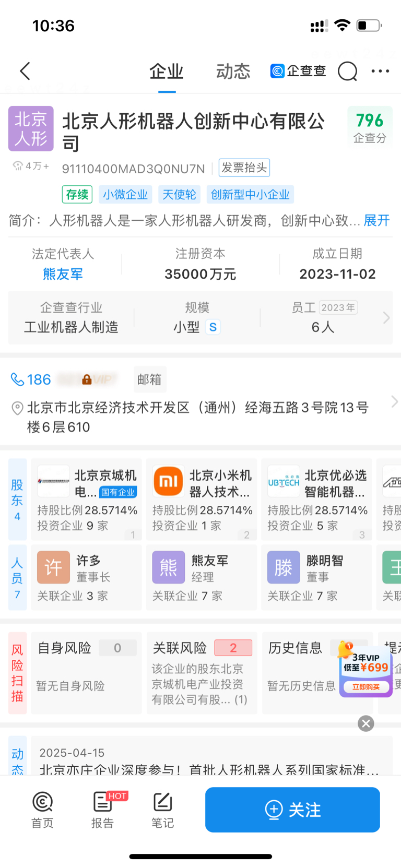Image resolution: width=401 pixels, height=868 pixels.
Task: Tap the 北京人形 purple company logo
Action: click(31, 128)
